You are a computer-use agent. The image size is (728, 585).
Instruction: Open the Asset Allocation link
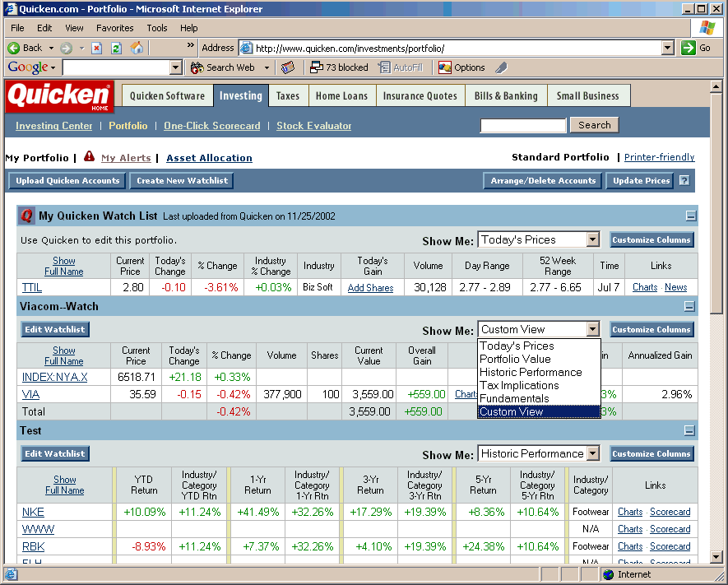(209, 158)
